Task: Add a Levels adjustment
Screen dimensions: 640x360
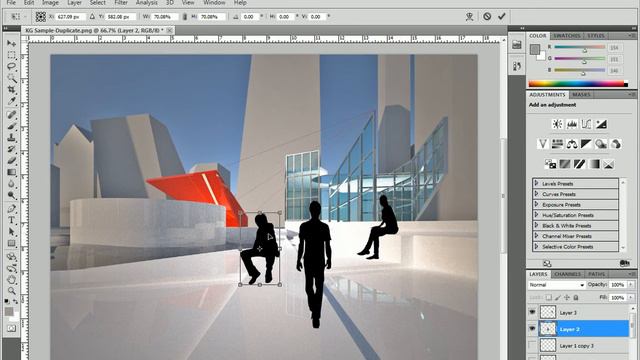Action: (571, 124)
